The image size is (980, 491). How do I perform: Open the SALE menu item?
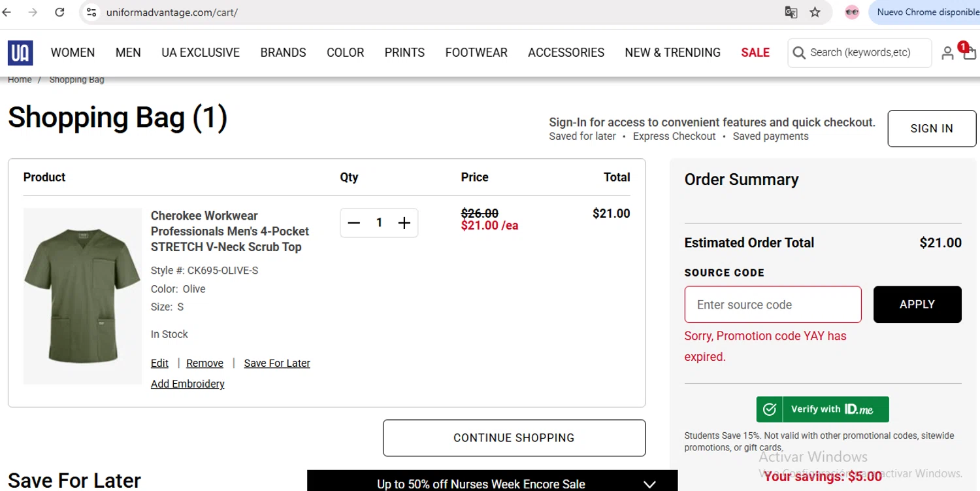[755, 53]
